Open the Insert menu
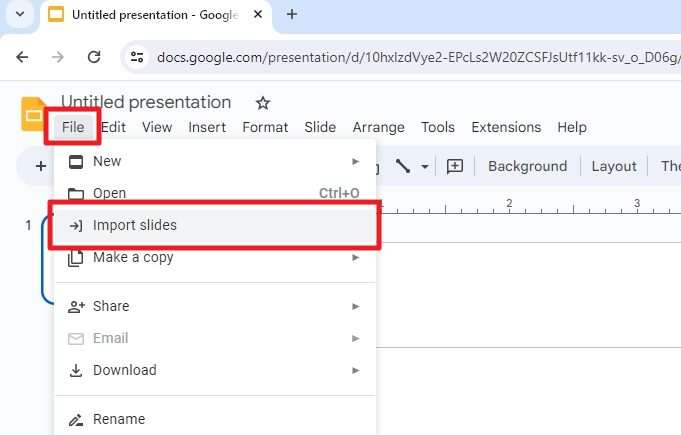Image resolution: width=681 pixels, height=435 pixels. pos(207,127)
